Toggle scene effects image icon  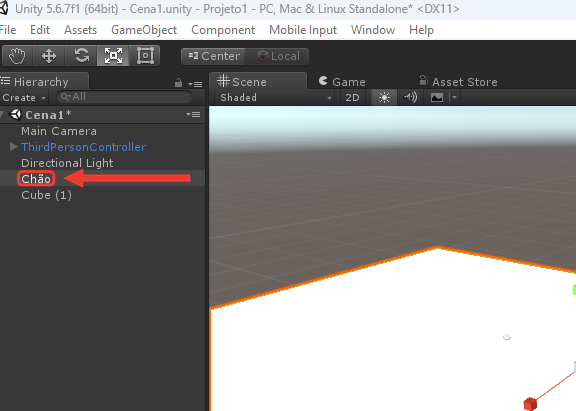(x=437, y=98)
